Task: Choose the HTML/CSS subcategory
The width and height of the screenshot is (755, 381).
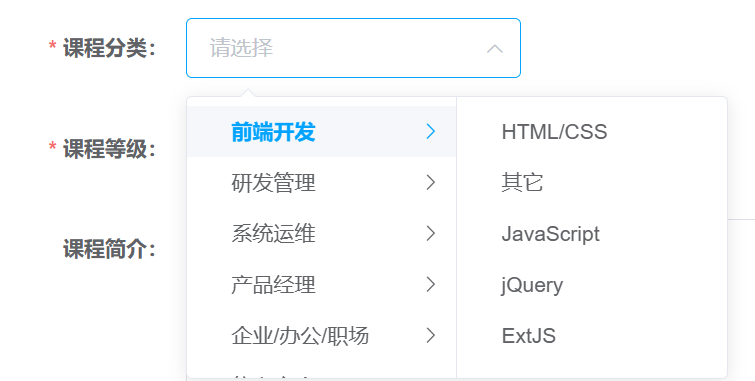Action: tap(592, 131)
